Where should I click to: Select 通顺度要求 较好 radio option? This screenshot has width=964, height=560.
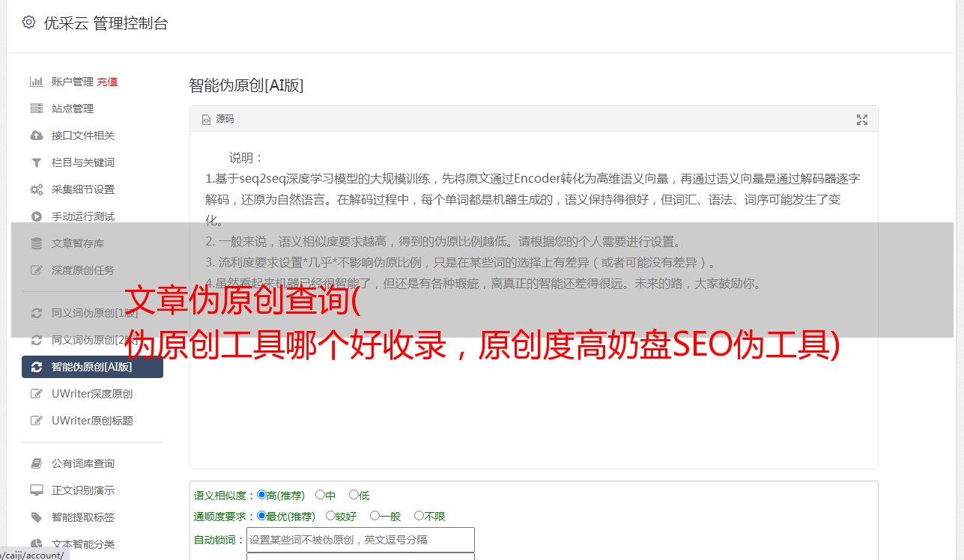coord(330,516)
